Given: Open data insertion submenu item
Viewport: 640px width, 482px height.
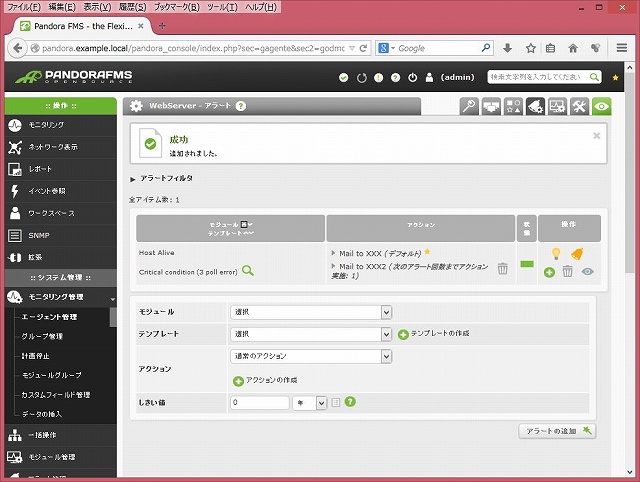Looking at the screenshot, I should (42, 414).
